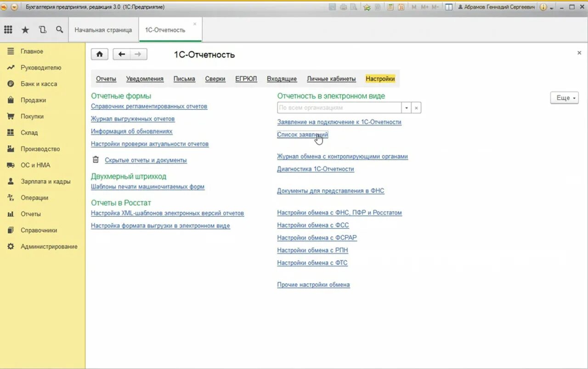Click the M- memory button in the title bar
Image resolution: width=588 pixels, height=369 pixels.
435,7
